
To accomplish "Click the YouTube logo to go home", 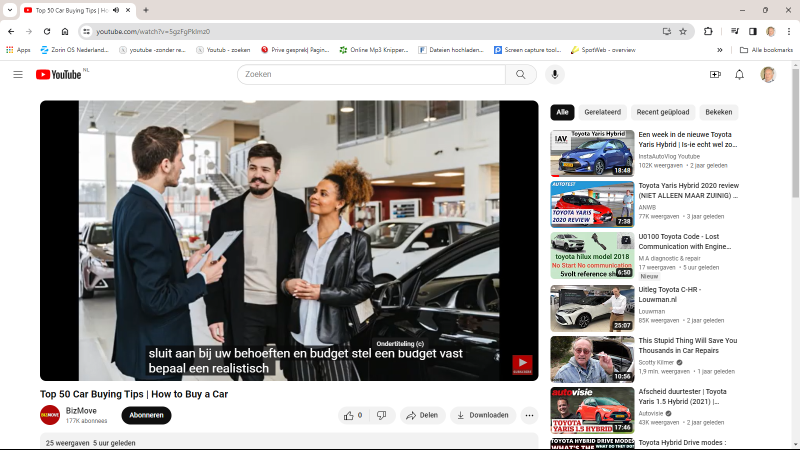I will [59, 75].
